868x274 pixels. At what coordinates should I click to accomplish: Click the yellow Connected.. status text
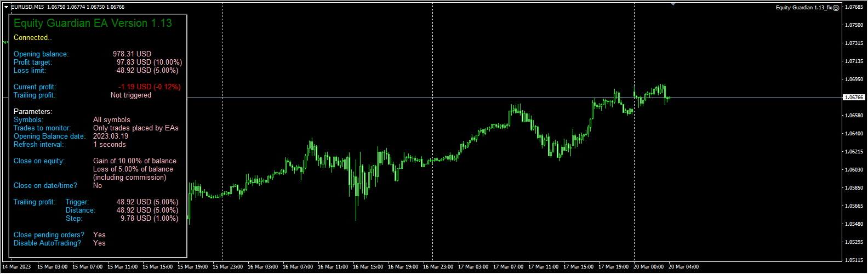click(x=33, y=38)
